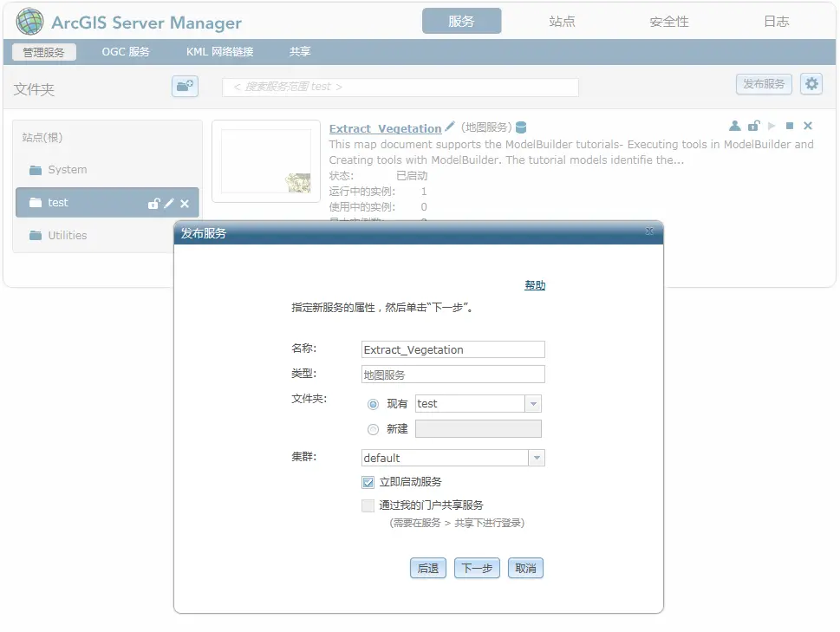Toggle the 通过我的门户共享服务 checkbox
840x632 pixels.
pyautogui.click(x=368, y=505)
